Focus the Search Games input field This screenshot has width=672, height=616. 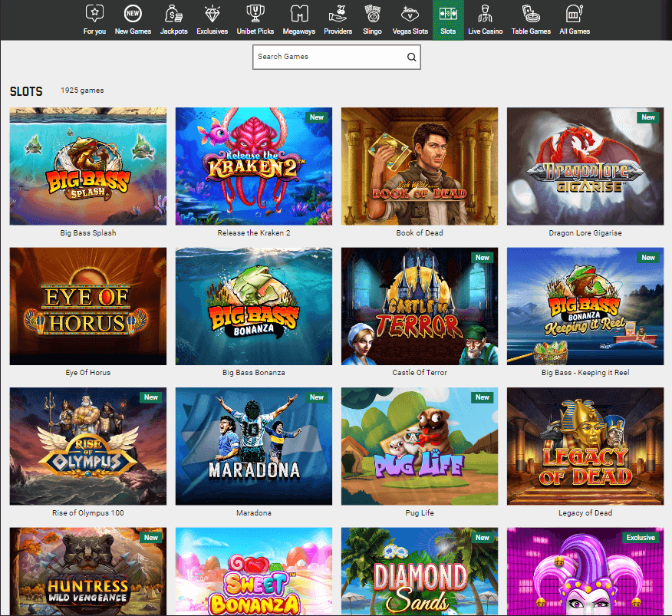[x=328, y=57]
